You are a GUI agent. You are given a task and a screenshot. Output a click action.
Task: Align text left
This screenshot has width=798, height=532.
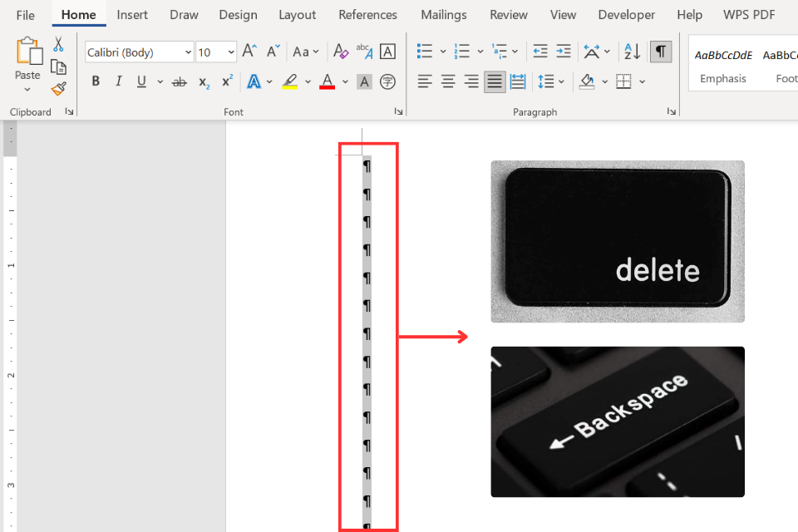[425, 81]
